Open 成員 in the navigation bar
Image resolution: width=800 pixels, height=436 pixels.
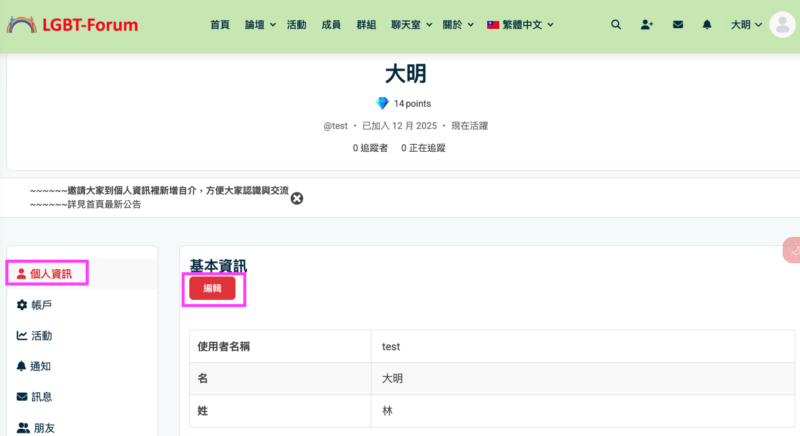click(330, 25)
